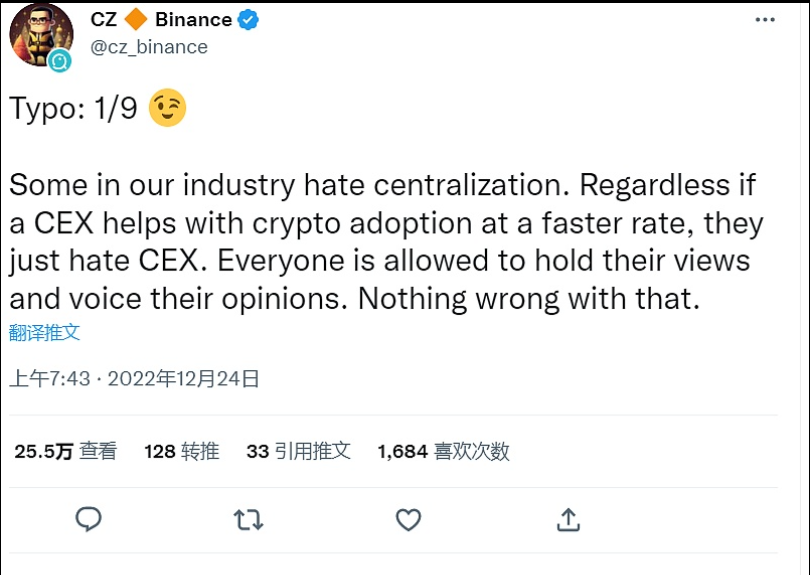Click the retweet arrows icon
Screen dimensions: 810x575
click(x=248, y=519)
